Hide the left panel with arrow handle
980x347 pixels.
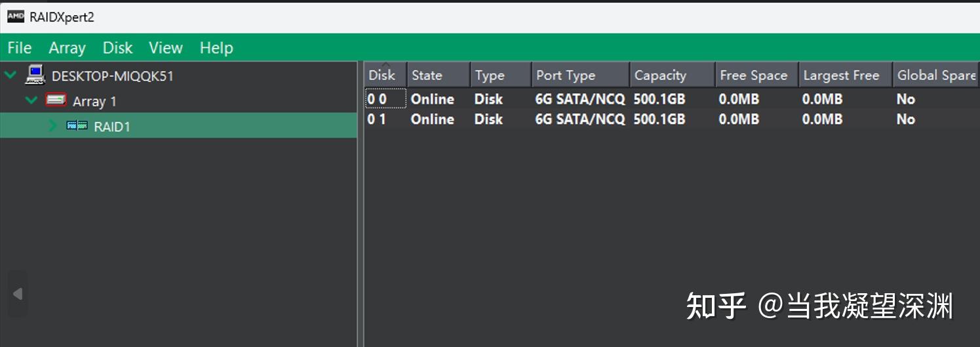tap(18, 294)
